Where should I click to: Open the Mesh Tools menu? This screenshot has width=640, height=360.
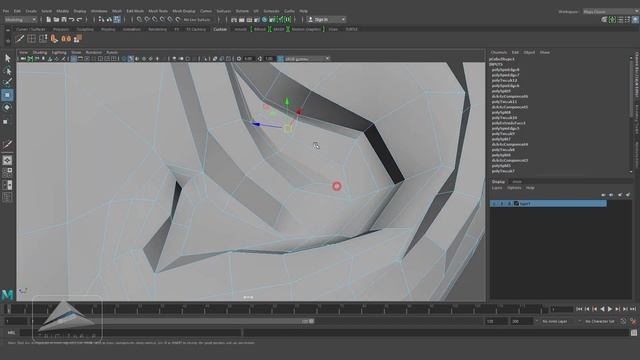(x=158, y=11)
